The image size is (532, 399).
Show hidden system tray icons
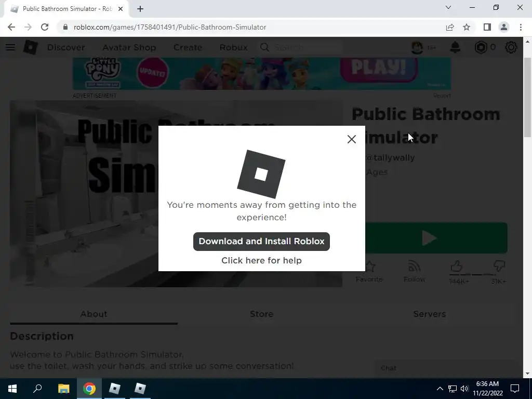(x=440, y=389)
